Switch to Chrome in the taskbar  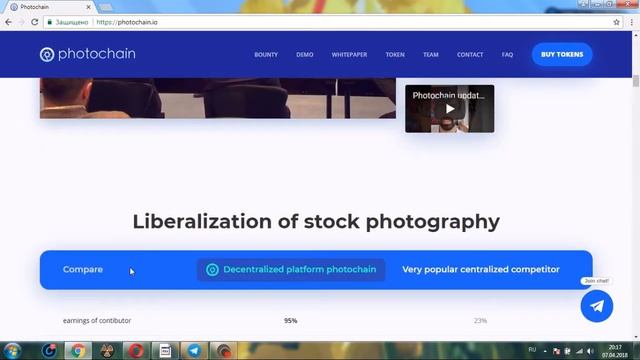pos(78,351)
